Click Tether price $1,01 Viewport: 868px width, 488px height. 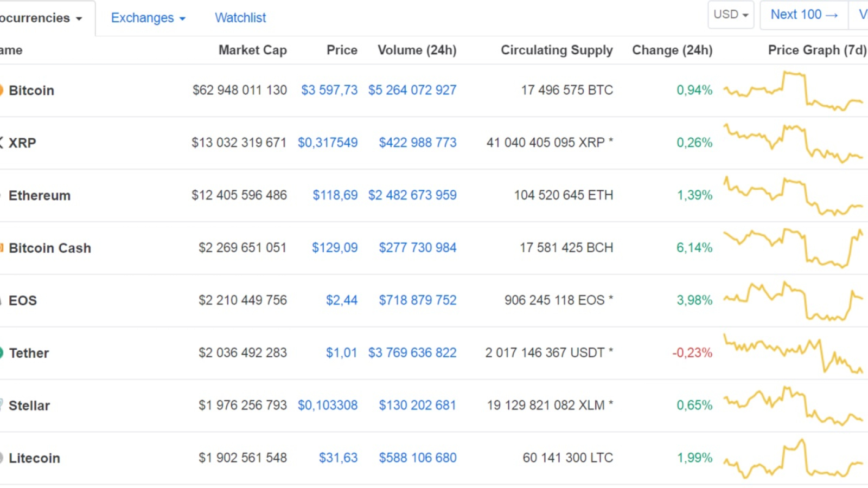coord(342,353)
